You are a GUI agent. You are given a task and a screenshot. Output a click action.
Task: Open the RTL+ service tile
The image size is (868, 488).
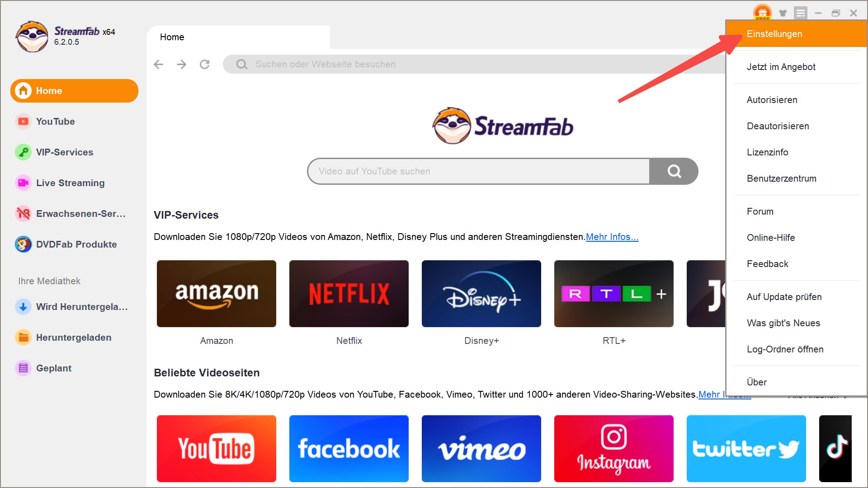tap(614, 294)
